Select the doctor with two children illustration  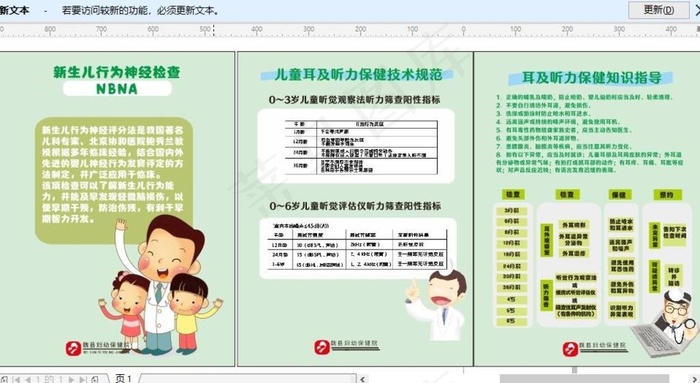[x=161, y=285]
